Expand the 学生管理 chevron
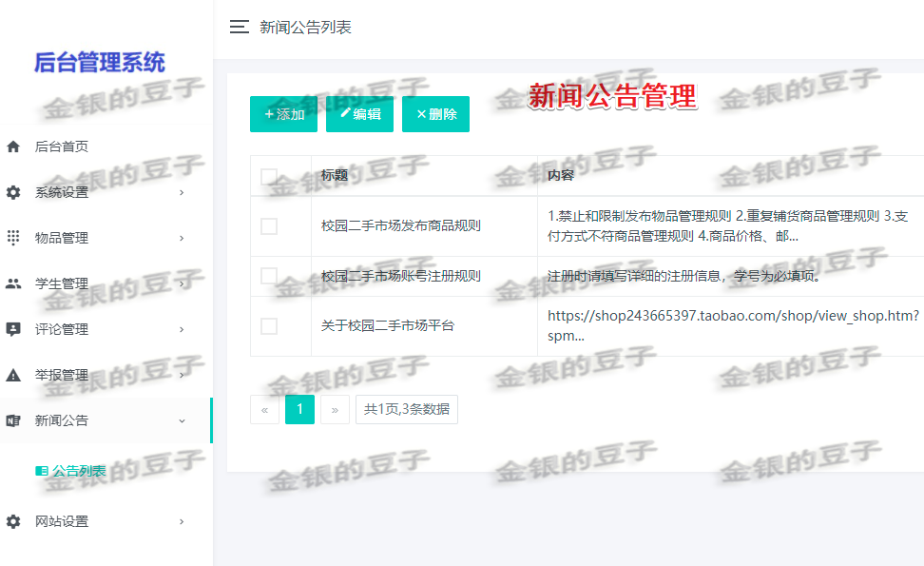 (182, 283)
